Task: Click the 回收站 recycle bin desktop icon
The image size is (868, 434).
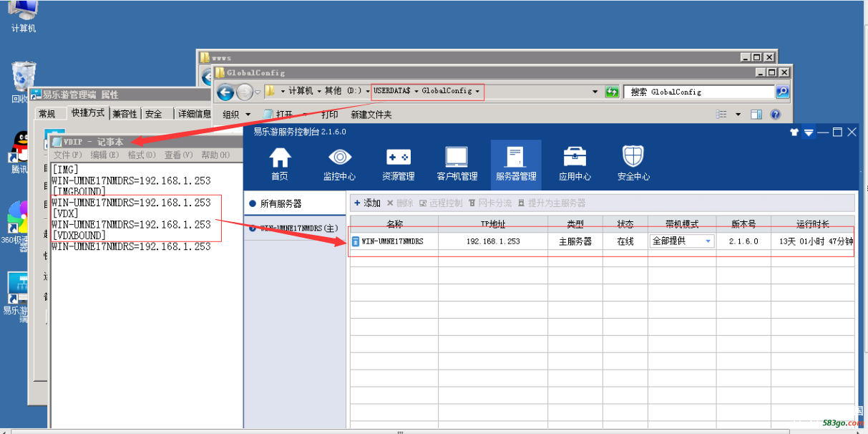Action: pos(24,81)
